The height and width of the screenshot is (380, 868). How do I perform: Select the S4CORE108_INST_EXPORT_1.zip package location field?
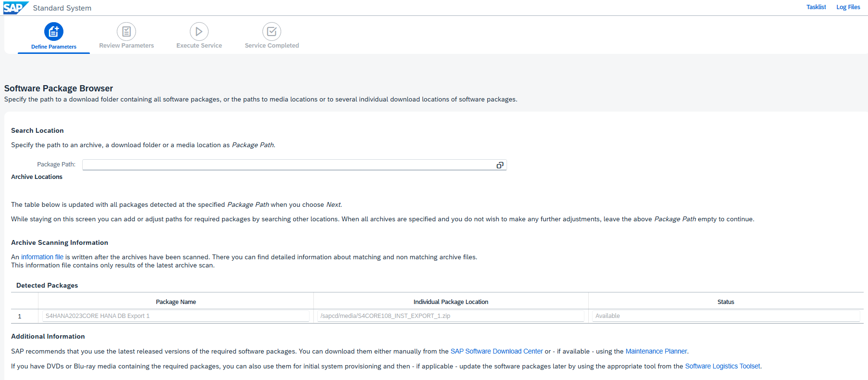click(x=451, y=316)
